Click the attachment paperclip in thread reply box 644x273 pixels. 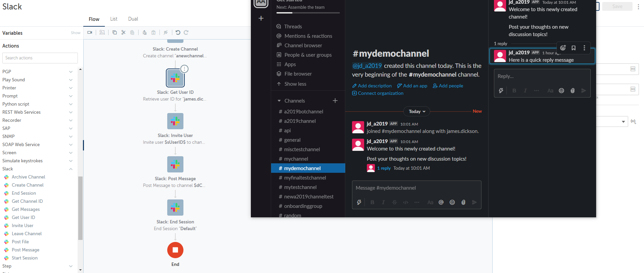coord(573,90)
